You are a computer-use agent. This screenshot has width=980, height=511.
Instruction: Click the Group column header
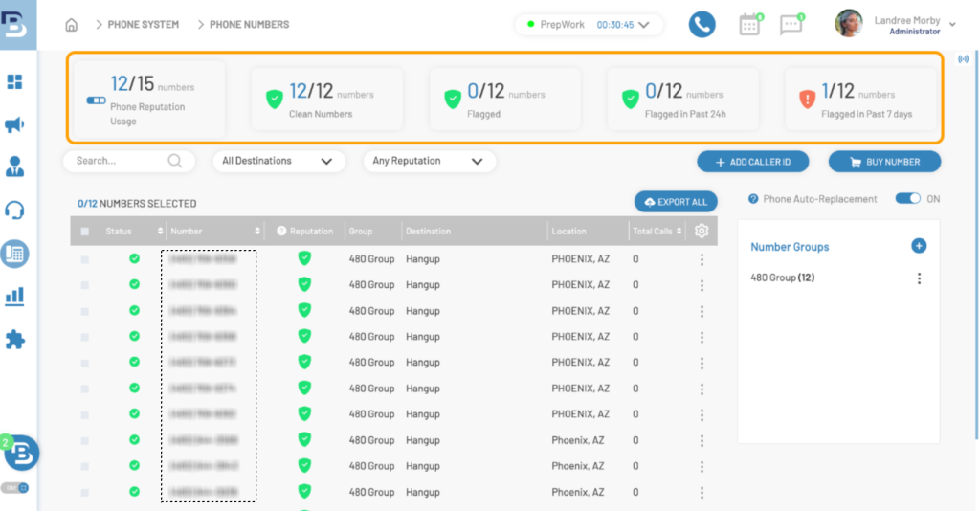(361, 232)
